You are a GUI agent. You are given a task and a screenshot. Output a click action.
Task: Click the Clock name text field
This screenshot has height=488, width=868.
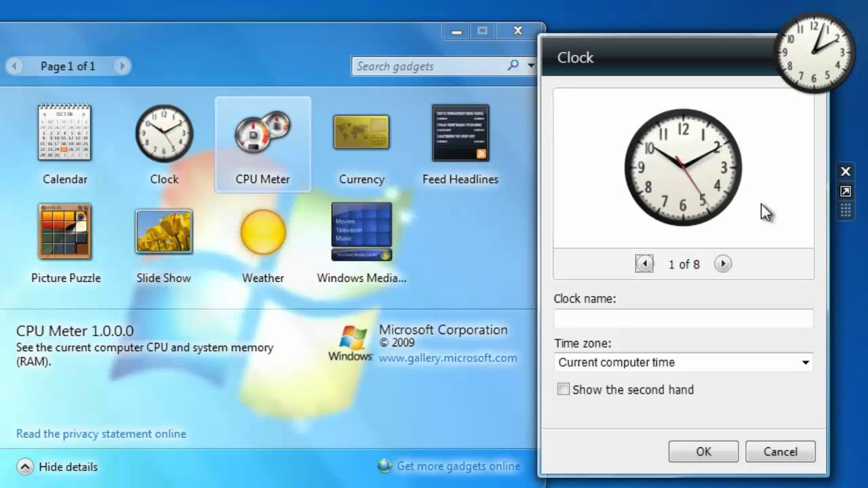click(684, 319)
